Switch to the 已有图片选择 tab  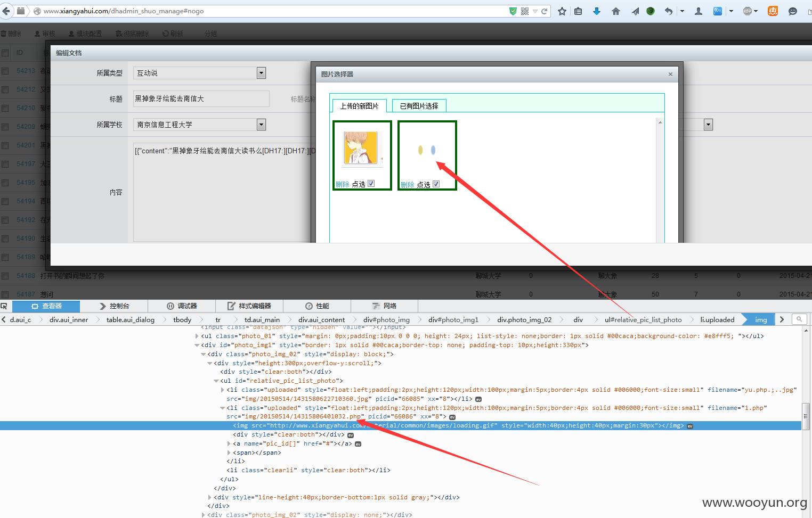pyautogui.click(x=419, y=106)
